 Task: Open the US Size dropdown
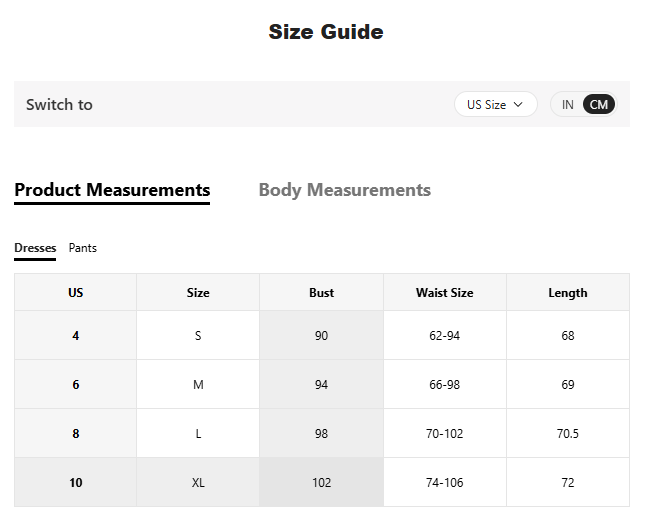pos(496,104)
